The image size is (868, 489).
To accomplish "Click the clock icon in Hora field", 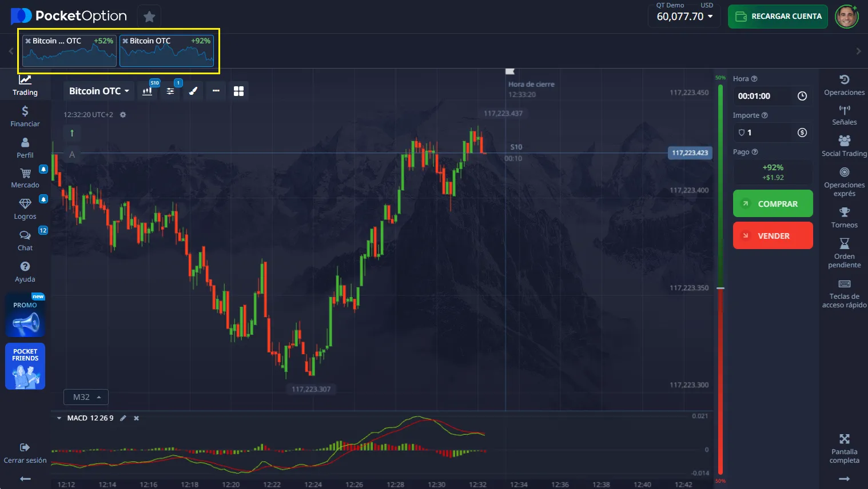I will [802, 96].
